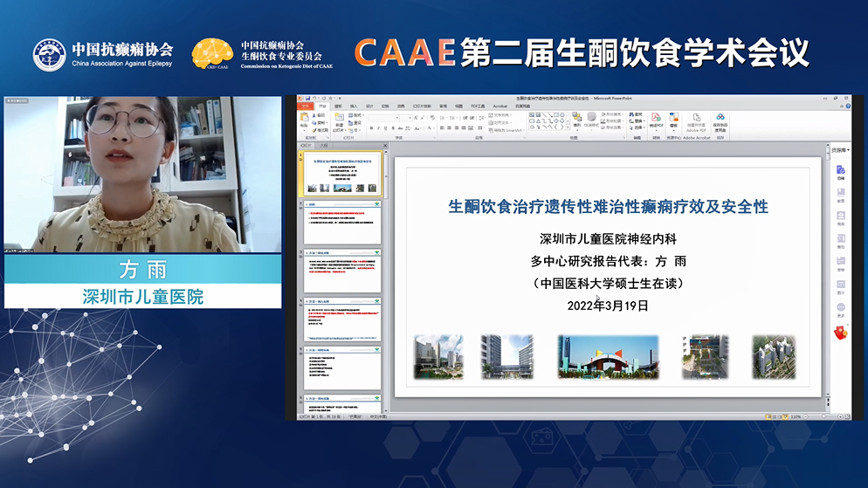Viewport: 868px width, 488px height.
Task: Toggle text Shadow formatting
Action: click(x=393, y=128)
